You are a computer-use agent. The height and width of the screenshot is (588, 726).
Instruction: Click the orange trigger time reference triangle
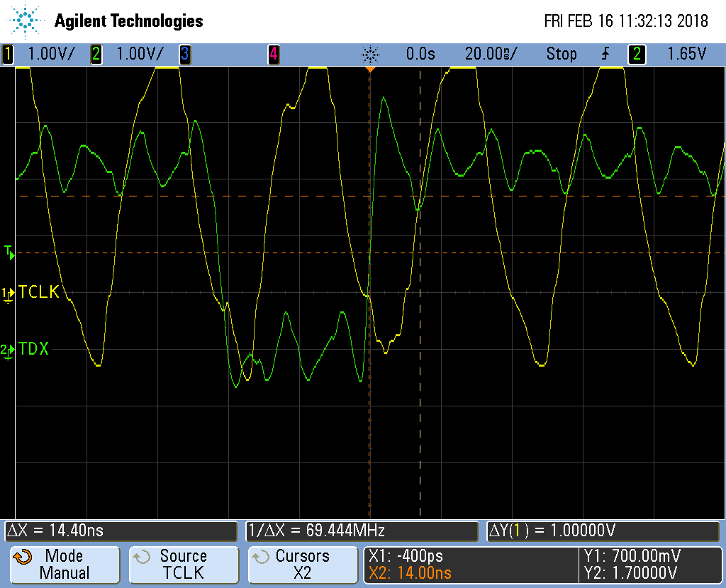pos(369,70)
